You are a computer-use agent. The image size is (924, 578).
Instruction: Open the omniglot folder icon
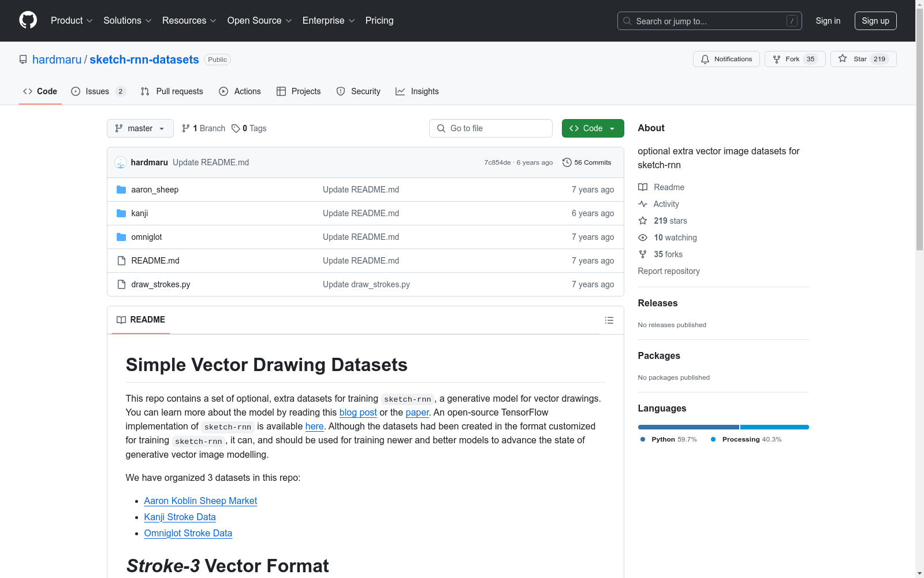(x=121, y=237)
